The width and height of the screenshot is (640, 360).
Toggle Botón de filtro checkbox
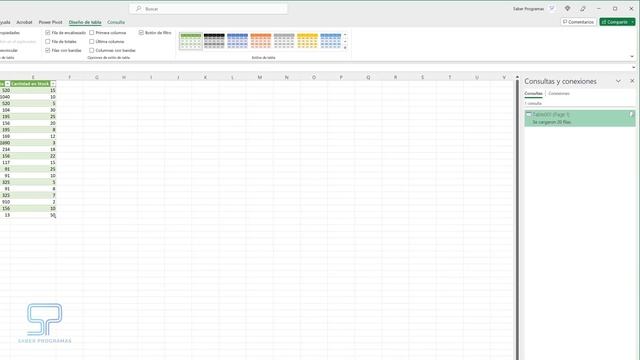click(x=141, y=33)
